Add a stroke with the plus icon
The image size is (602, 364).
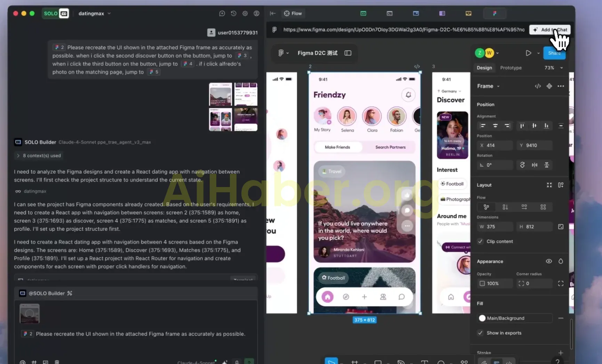(561, 353)
